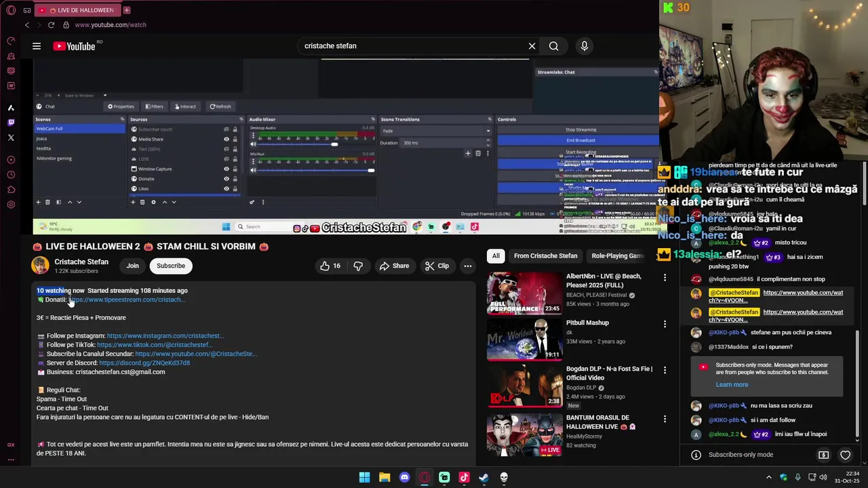Image resolution: width=868 pixels, height=488 pixels.
Task: Open source properties gear under OBS Sources
Action: point(153,202)
